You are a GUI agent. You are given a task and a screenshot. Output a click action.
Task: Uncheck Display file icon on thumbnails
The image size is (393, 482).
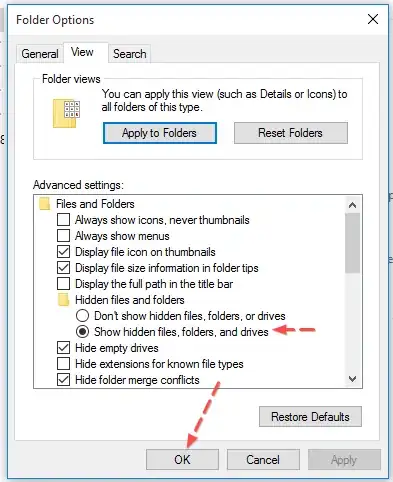63,252
